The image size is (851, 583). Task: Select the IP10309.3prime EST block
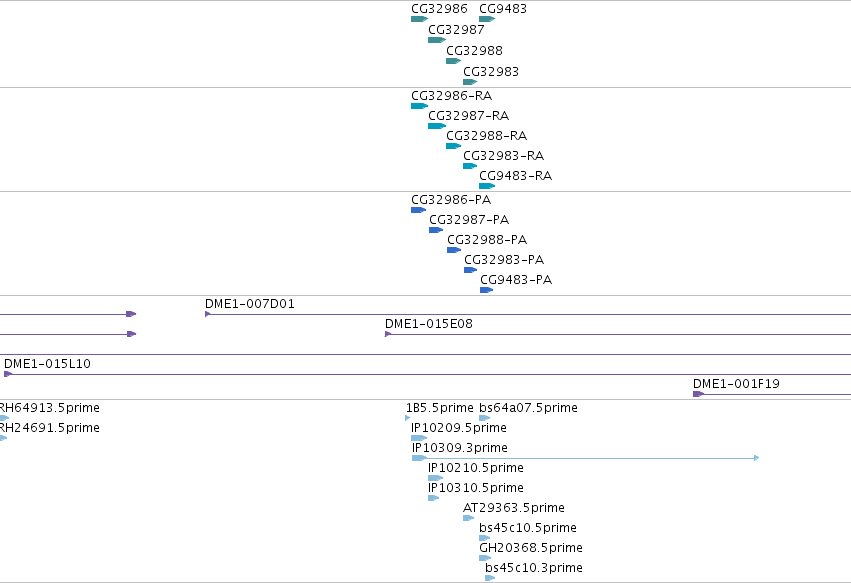point(420,458)
